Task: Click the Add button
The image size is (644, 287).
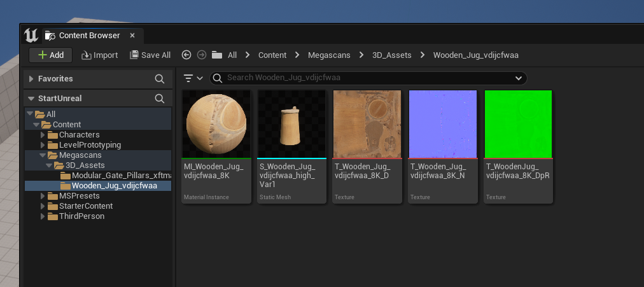Action: (x=50, y=55)
